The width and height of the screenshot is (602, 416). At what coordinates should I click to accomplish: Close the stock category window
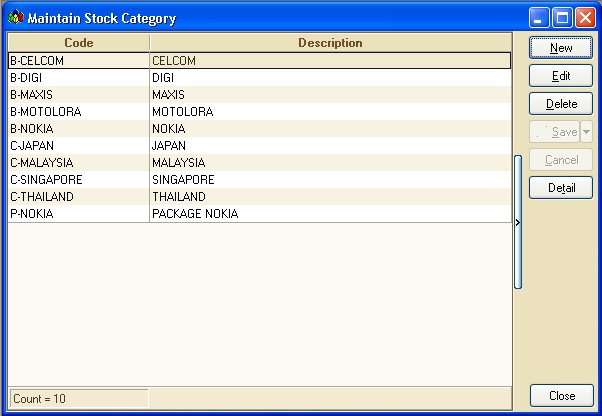click(x=562, y=395)
